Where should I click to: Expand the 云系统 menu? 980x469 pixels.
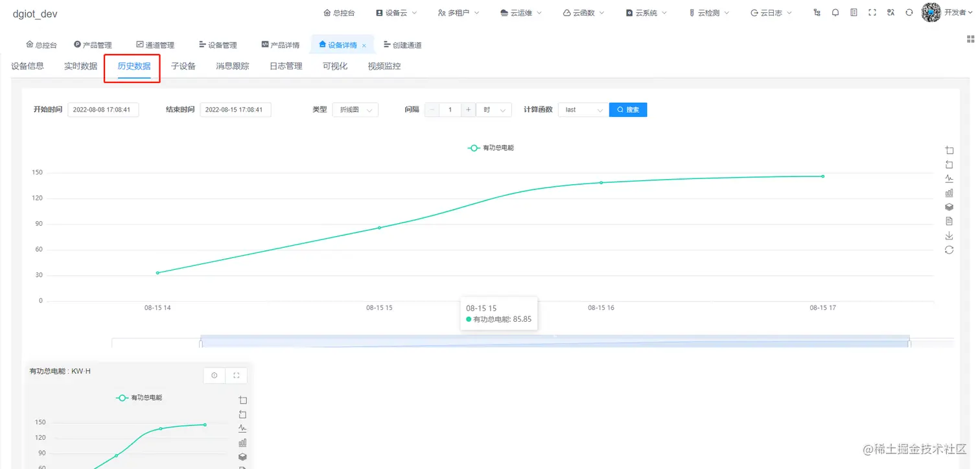646,12
